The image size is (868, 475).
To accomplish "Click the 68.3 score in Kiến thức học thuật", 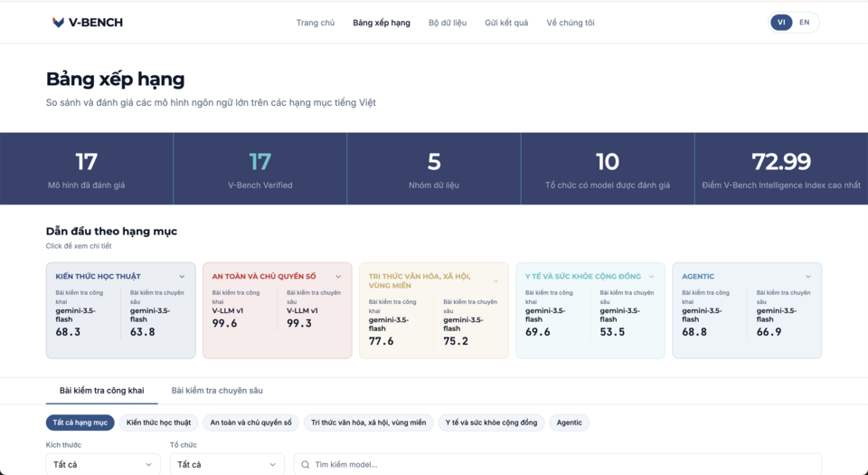I will click(68, 332).
